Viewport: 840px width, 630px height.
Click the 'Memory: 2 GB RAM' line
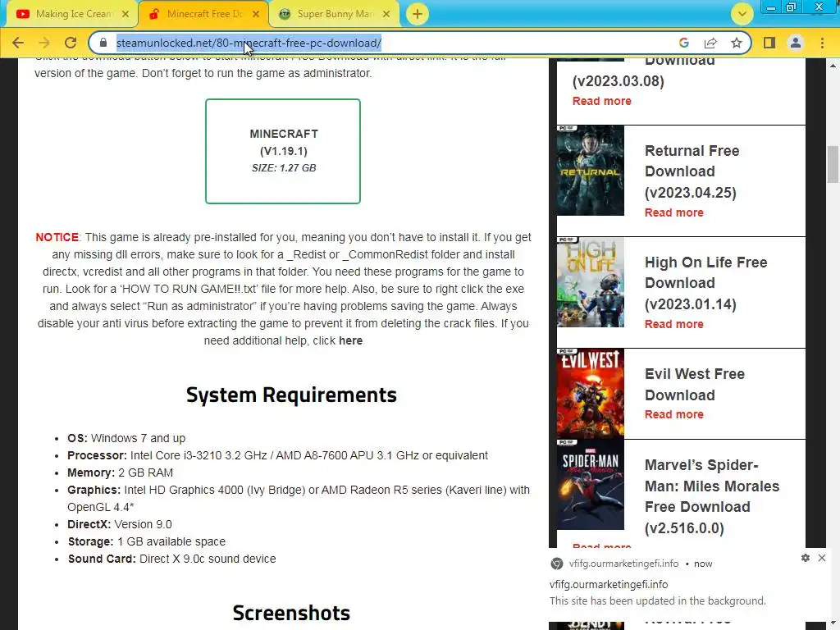pyautogui.click(x=120, y=472)
